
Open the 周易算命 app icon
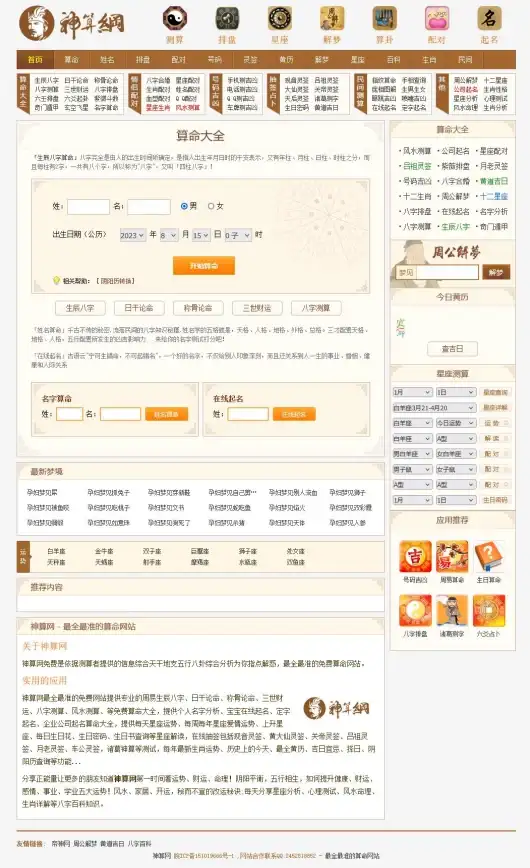[x=452, y=557]
